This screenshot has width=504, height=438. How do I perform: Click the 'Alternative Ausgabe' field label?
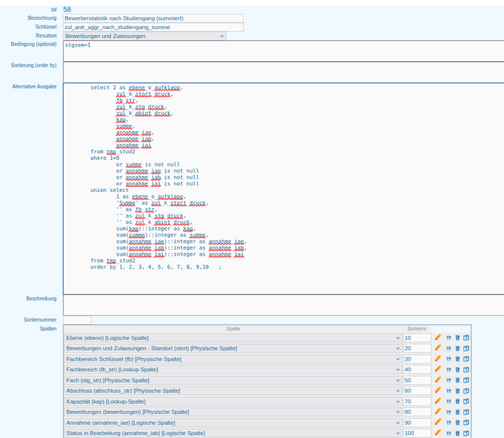34,86
